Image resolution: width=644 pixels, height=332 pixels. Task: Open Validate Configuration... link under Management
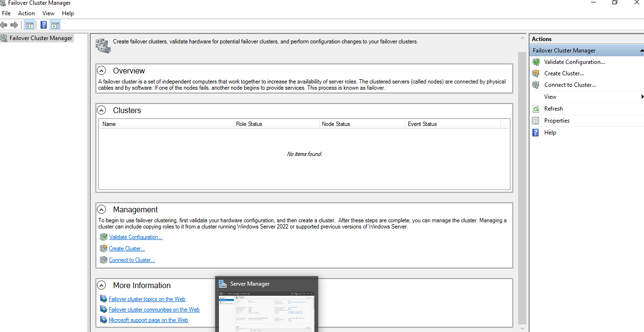pyautogui.click(x=135, y=237)
